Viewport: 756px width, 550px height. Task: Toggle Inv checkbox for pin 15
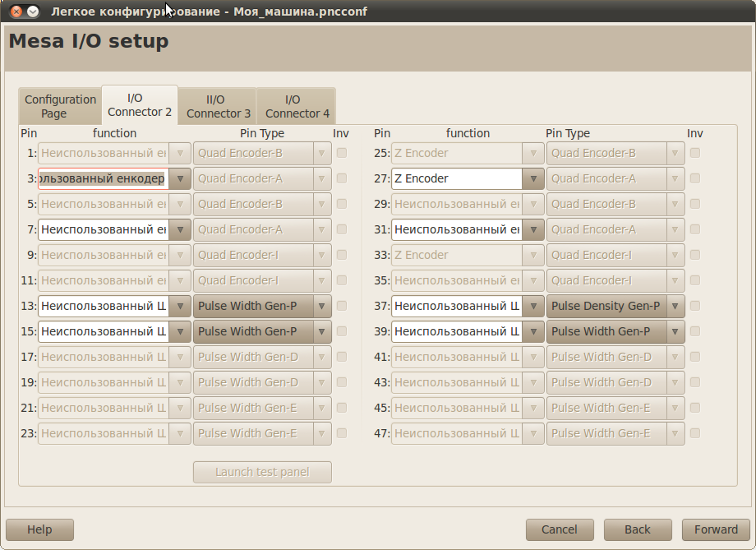[342, 331]
